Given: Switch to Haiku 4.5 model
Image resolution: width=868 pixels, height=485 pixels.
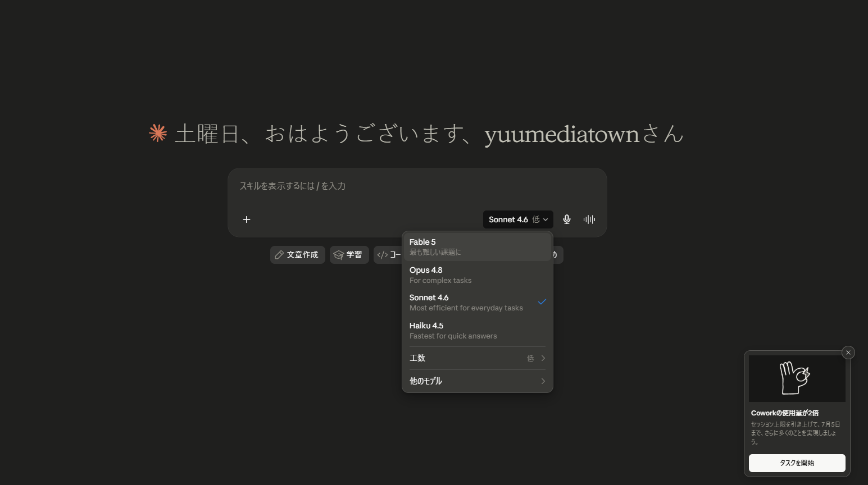Looking at the screenshot, I should point(477,331).
